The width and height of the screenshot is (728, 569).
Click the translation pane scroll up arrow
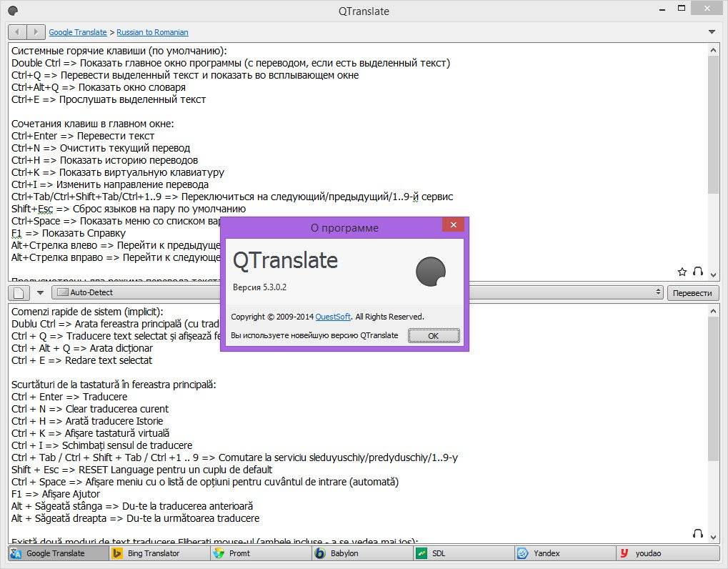(x=713, y=311)
